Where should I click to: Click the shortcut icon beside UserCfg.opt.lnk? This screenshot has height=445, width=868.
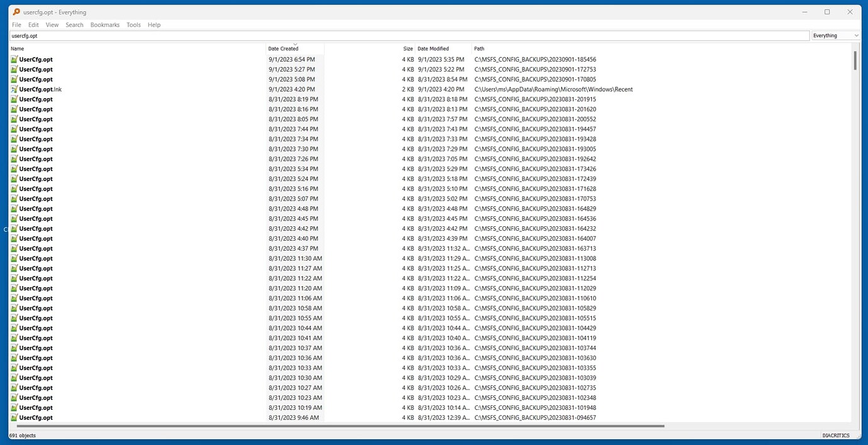coord(14,89)
